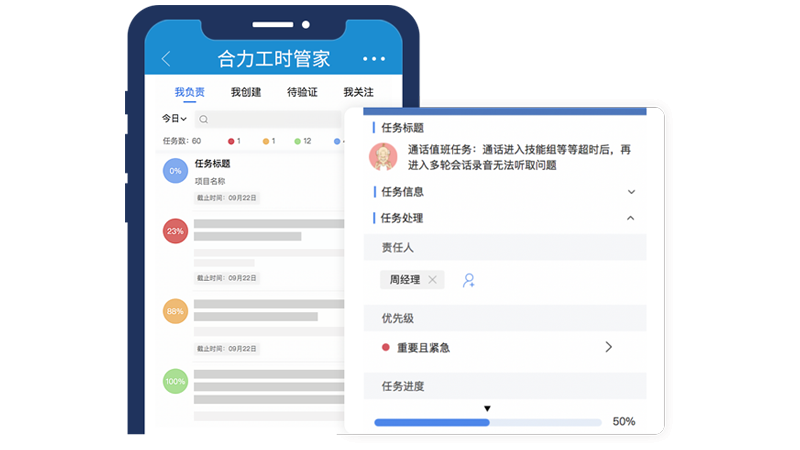The image size is (800, 450).
Task: Switch to the 我负责 tab
Action: tap(190, 92)
